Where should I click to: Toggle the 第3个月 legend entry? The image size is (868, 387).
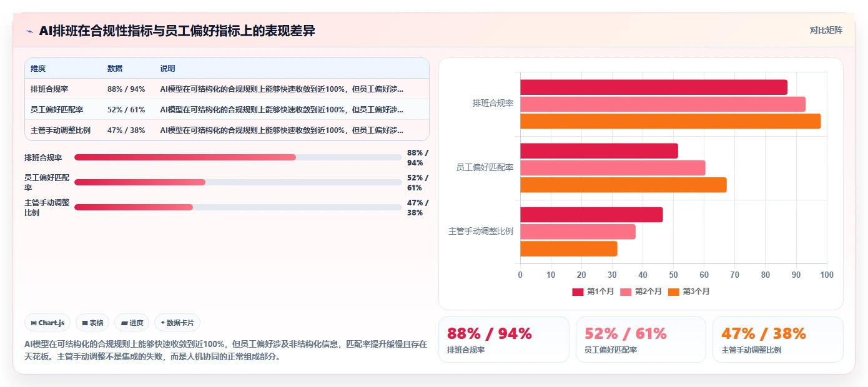689,291
